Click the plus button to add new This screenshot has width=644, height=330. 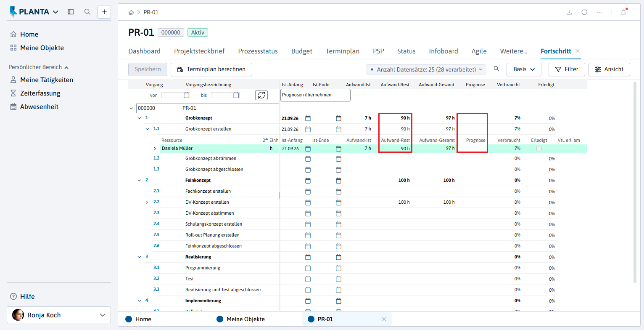click(104, 12)
